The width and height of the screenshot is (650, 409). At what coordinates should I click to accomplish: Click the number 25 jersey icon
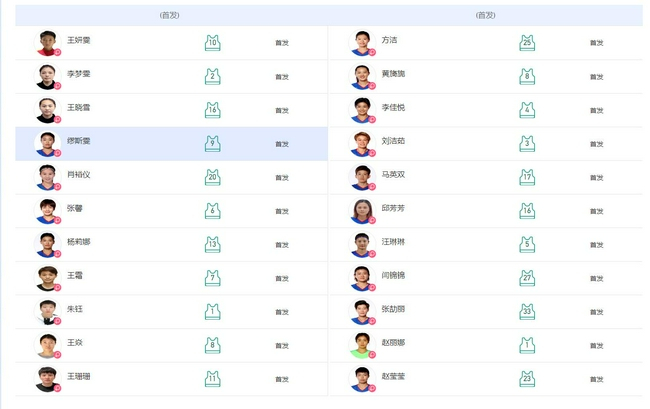527,43
